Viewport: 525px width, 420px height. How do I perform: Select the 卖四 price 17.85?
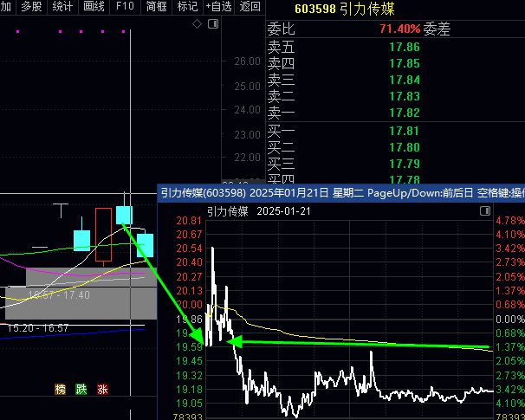pyautogui.click(x=405, y=63)
